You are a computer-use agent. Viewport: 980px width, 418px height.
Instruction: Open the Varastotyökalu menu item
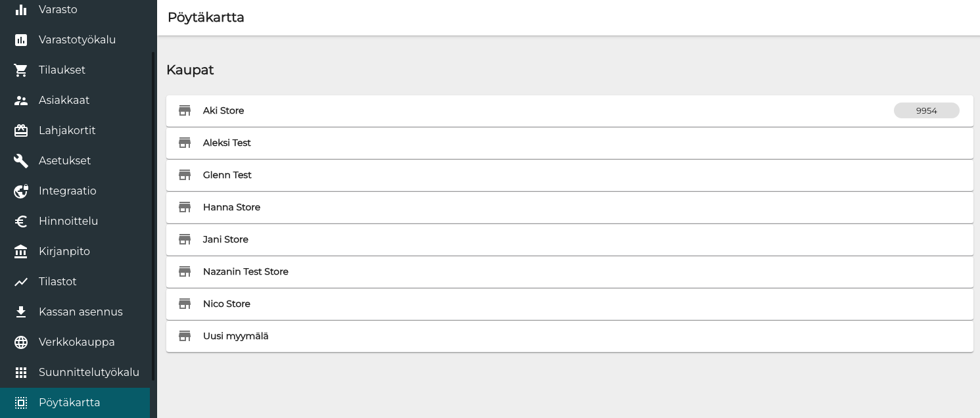click(x=77, y=40)
